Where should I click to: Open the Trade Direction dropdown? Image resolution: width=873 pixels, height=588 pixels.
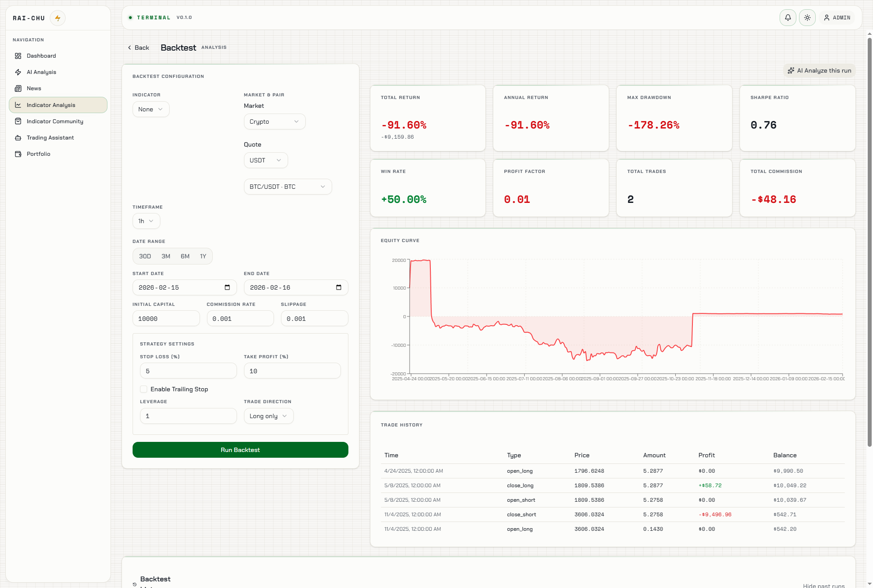pos(268,415)
